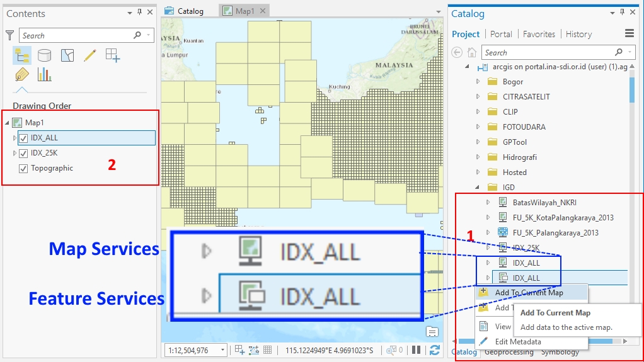Image resolution: width=644 pixels, height=362 pixels.
Task: Click the Contents search magnifier icon
Action: pyautogui.click(x=137, y=35)
